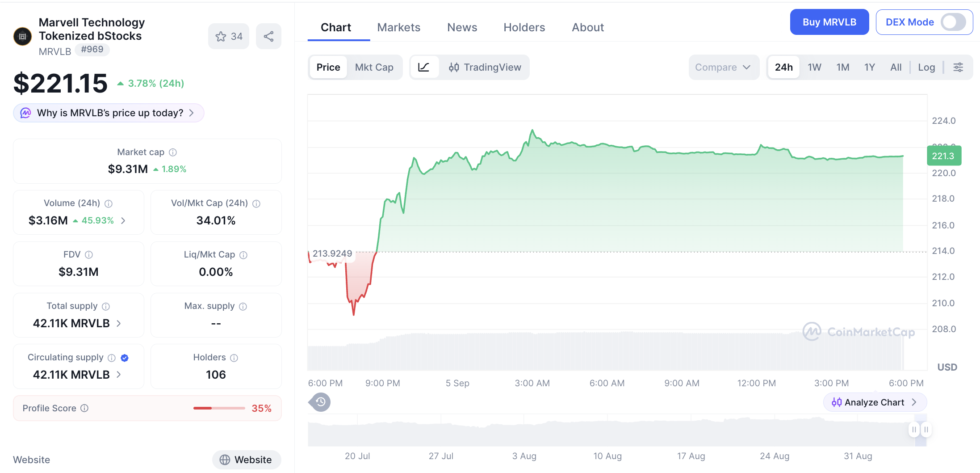Toggle DEX Mode switch

pyautogui.click(x=953, y=22)
